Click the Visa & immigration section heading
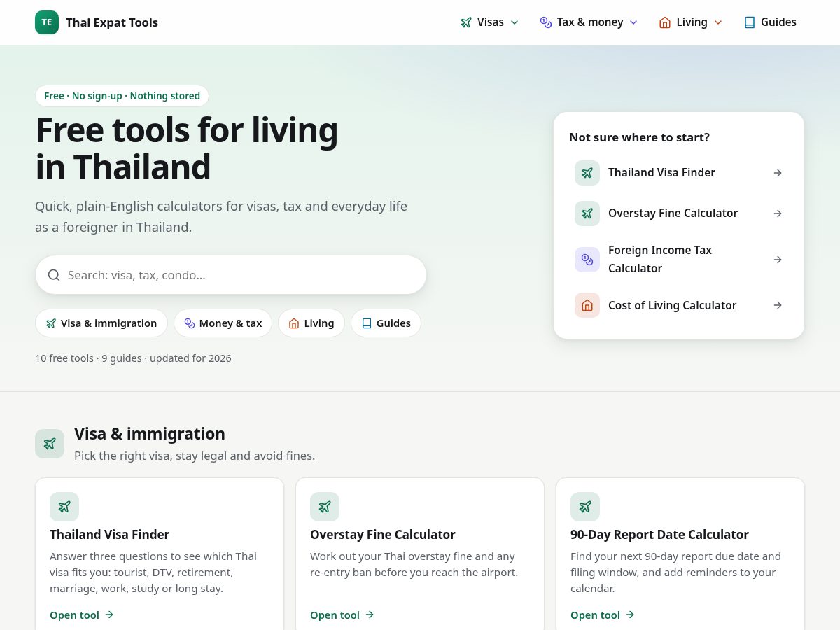Screen dimensions: 840x630 (150, 434)
